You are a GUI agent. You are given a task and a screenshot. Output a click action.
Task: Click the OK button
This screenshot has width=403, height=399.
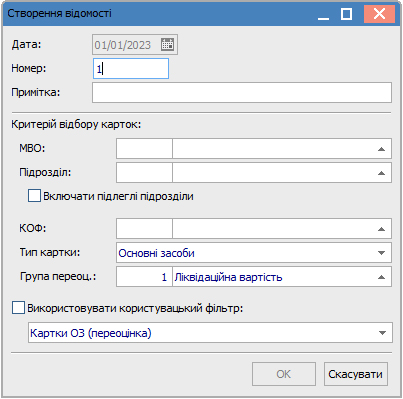[x=284, y=374]
